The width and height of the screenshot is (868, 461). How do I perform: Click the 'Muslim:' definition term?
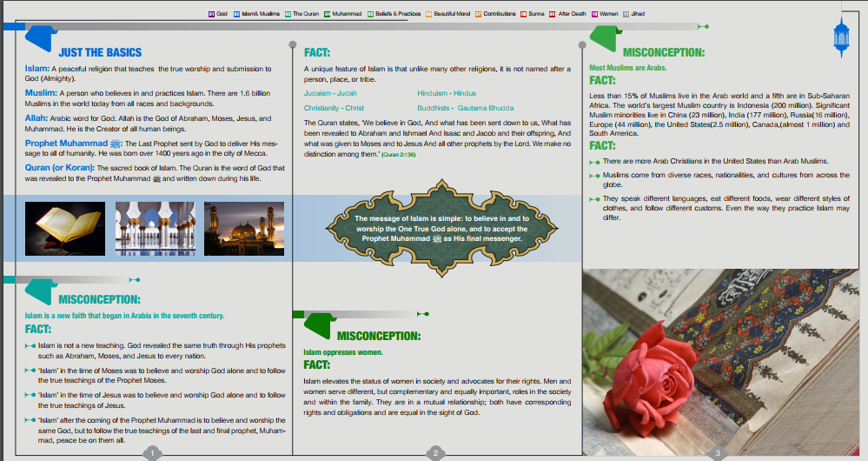[x=41, y=92]
